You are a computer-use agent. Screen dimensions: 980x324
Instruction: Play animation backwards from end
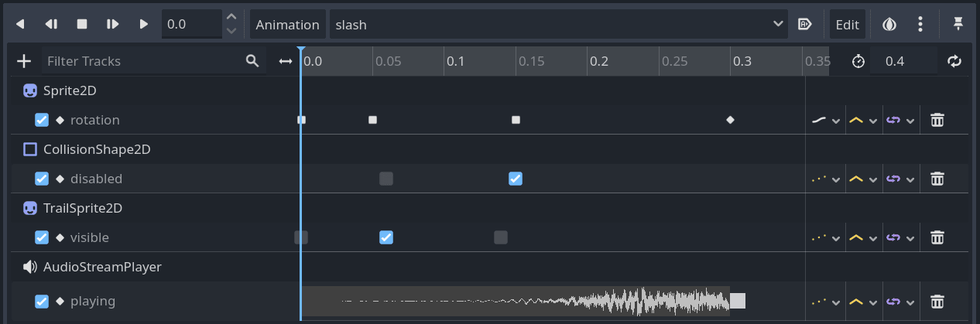(20, 24)
